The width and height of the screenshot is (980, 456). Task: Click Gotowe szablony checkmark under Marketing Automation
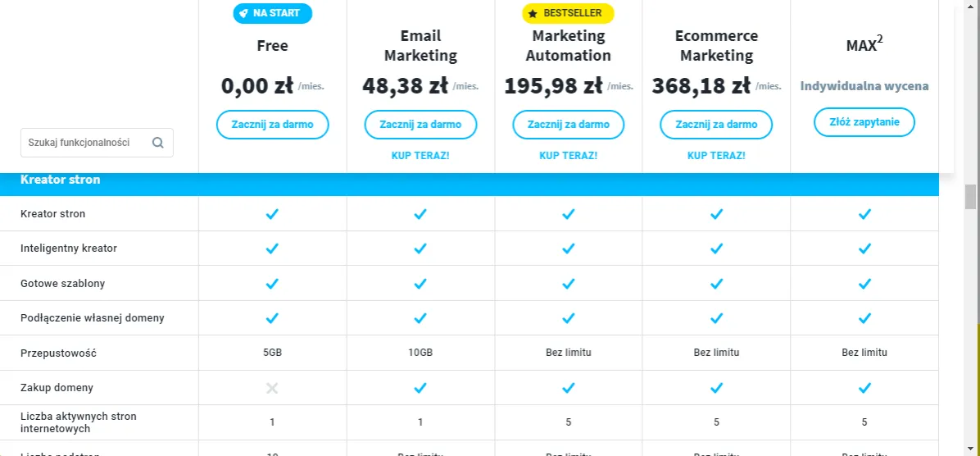tap(569, 284)
